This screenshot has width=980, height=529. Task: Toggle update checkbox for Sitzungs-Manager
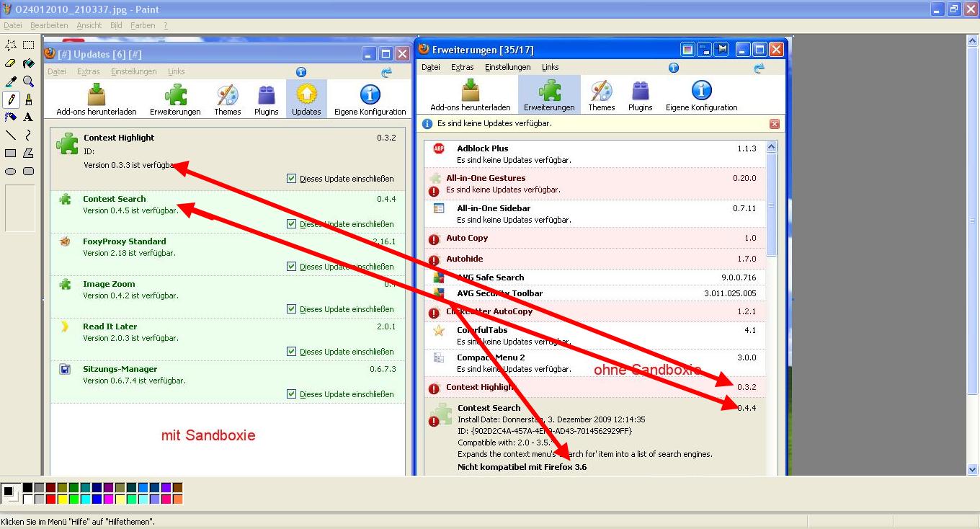292,394
